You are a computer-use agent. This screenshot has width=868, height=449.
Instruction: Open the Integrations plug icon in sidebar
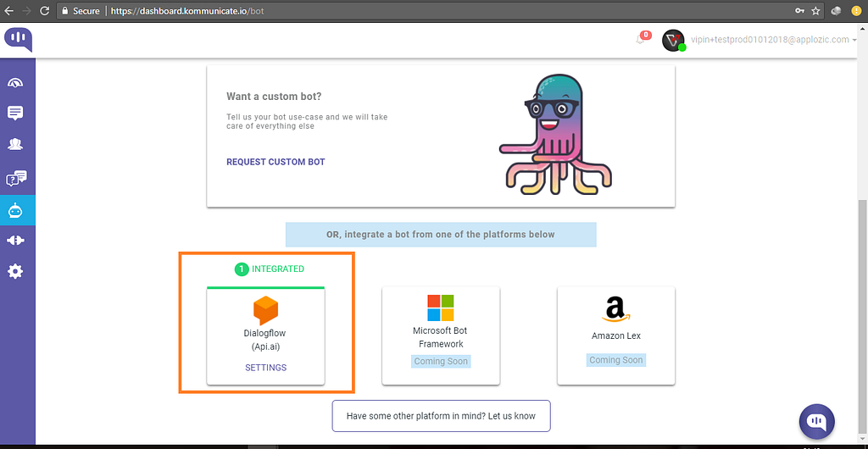point(15,241)
